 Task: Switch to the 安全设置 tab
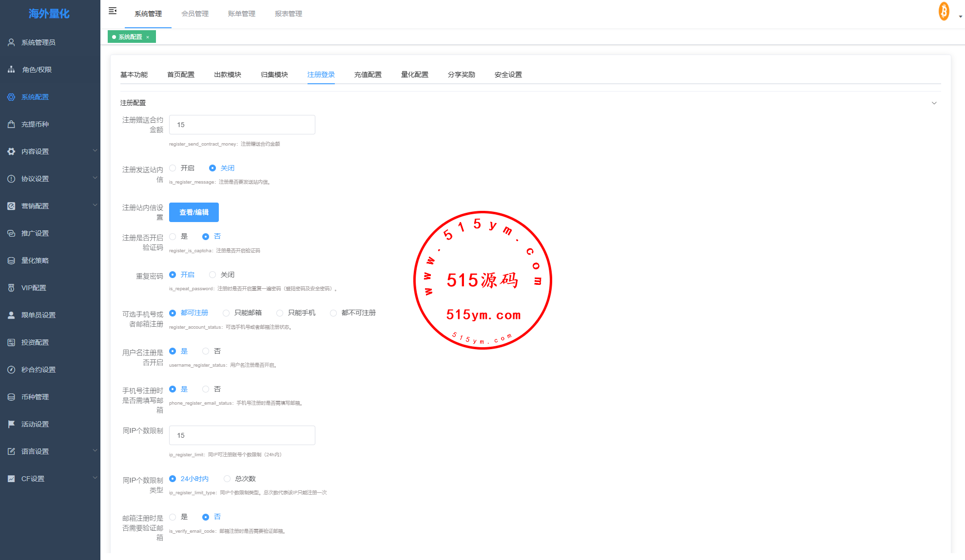click(508, 75)
